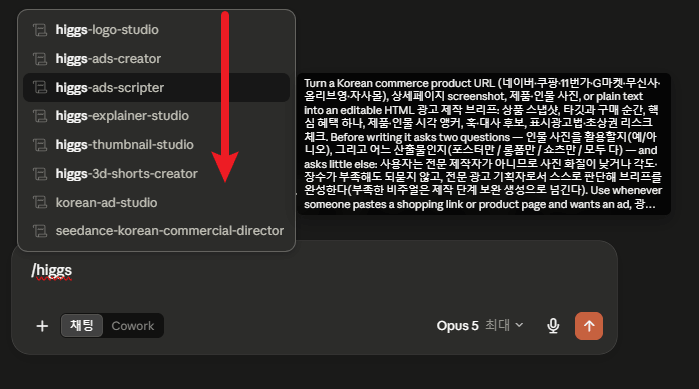Select seedance-korean-commercial-director entry
Image resolution: width=699 pixels, height=389 pixels.
point(156,231)
